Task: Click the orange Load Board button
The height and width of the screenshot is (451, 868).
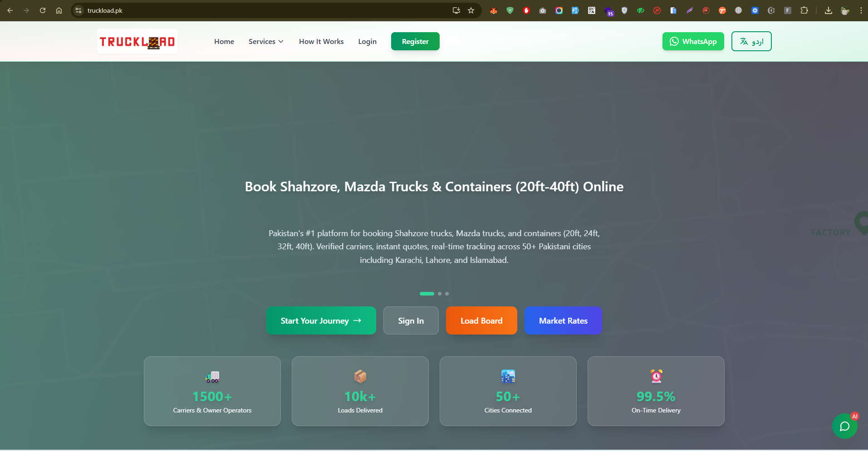Action: pos(481,321)
